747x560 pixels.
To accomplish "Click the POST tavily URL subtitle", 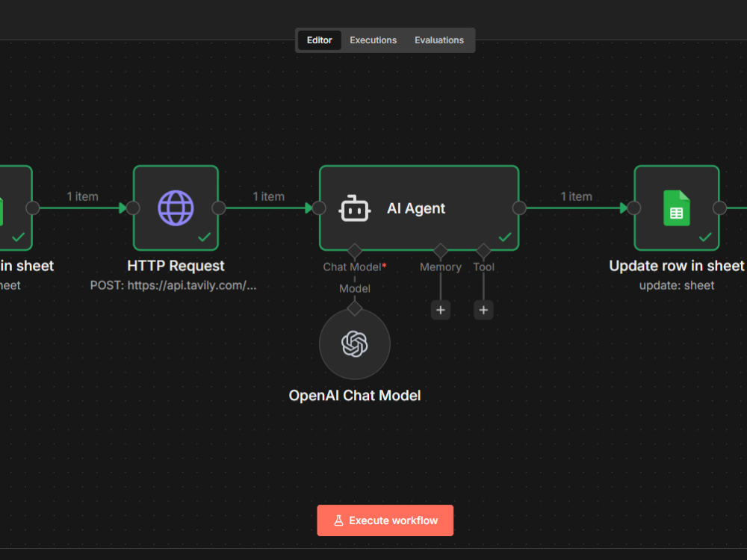I will [x=173, y=285].
